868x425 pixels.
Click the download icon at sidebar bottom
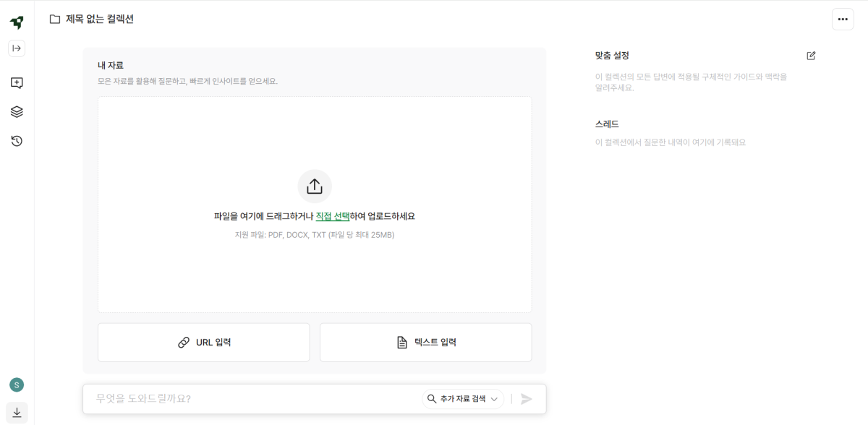(x=16, y=413)
